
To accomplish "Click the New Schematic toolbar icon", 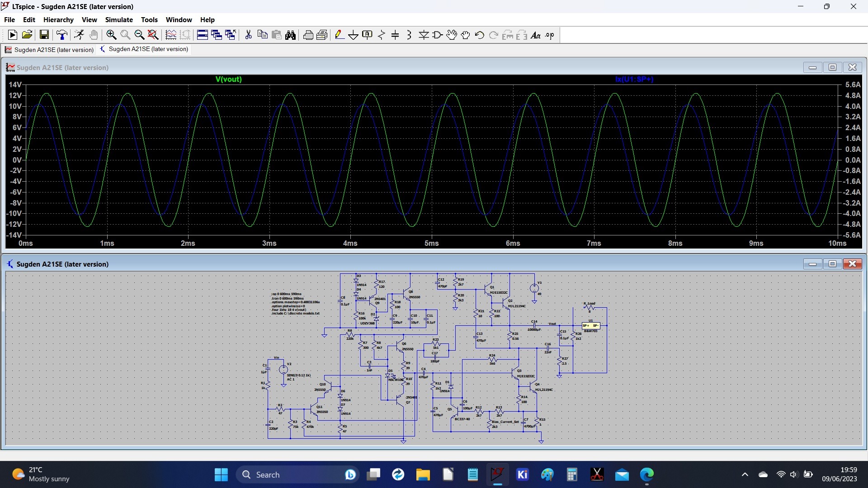I will 13,35.
